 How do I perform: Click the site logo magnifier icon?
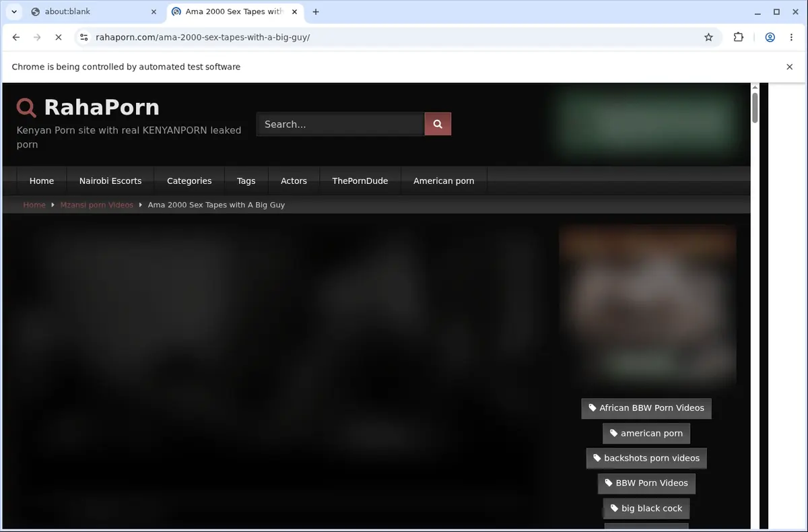[26, 108]
